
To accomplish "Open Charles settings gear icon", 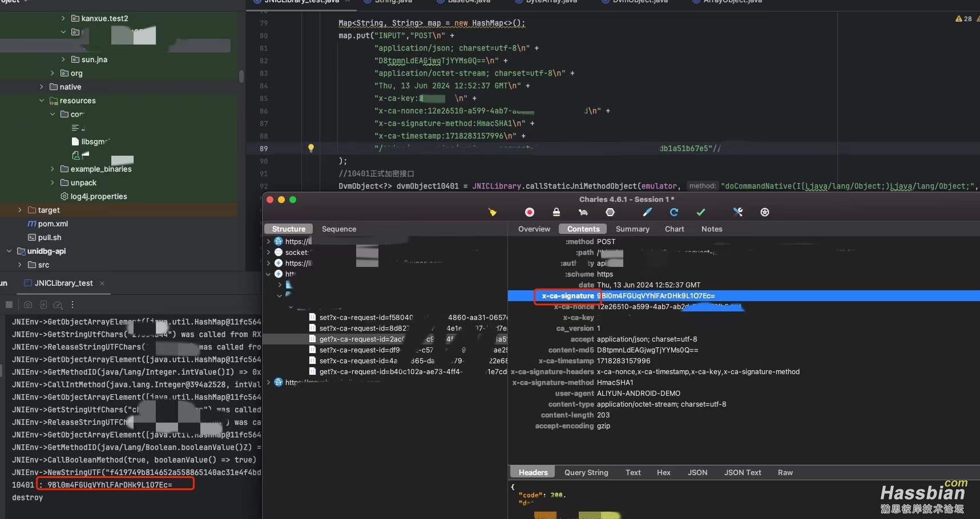I will click(x=765, y=212).
